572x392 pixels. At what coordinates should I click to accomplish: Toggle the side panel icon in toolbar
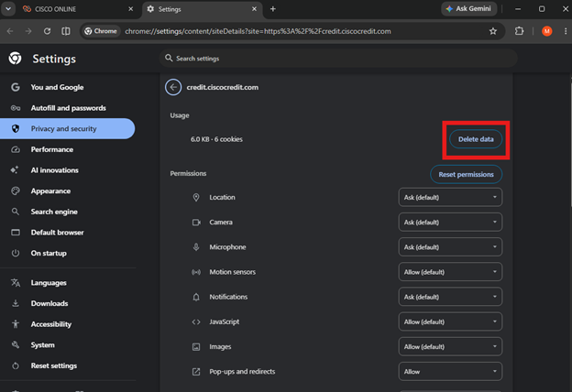[x=66, y=31]
